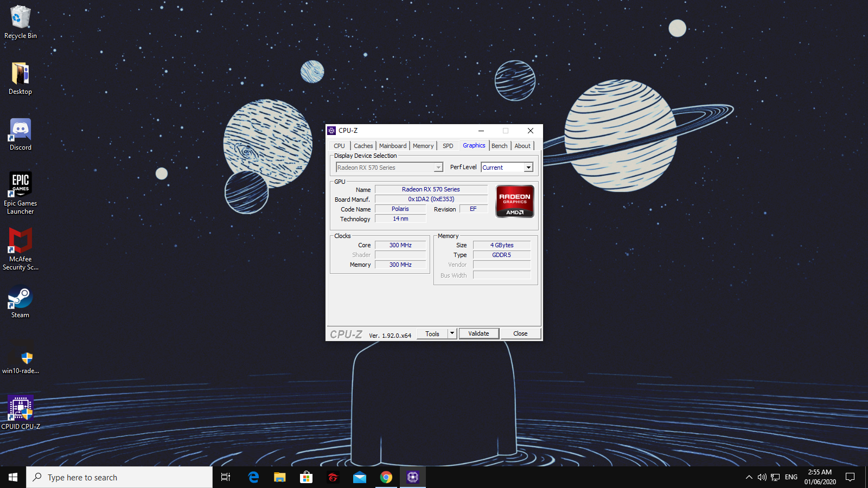Click the Radeon Graphics AMD logo
Viewport: 868px width, 488px height.
coord(515,201)
